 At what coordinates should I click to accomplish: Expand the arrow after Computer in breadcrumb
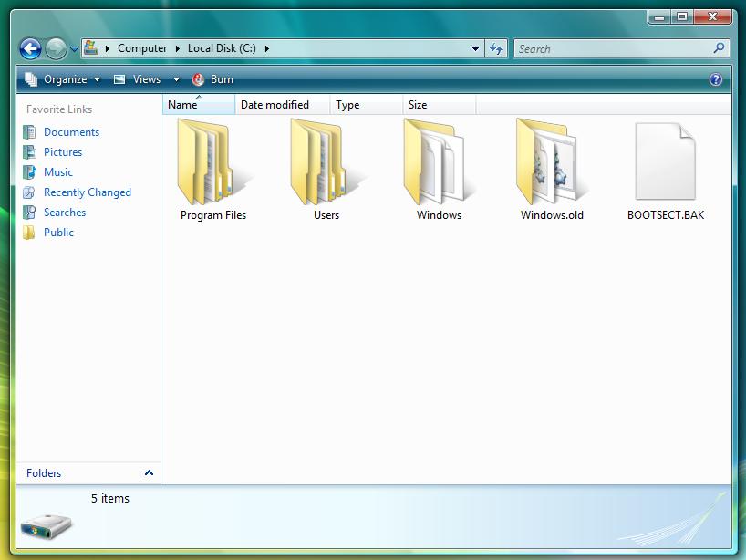coord(178,48)
